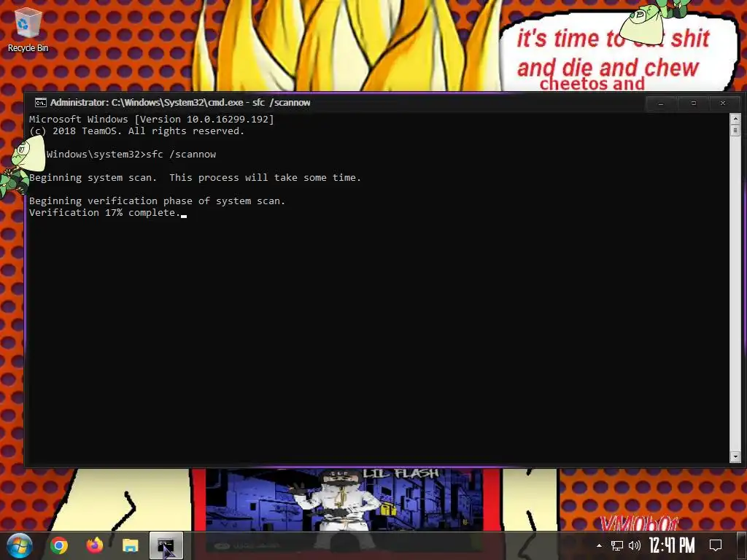This screenshot has height=560, width=747.
Task: Open the network status tray icon
Action: pos(617,545)
